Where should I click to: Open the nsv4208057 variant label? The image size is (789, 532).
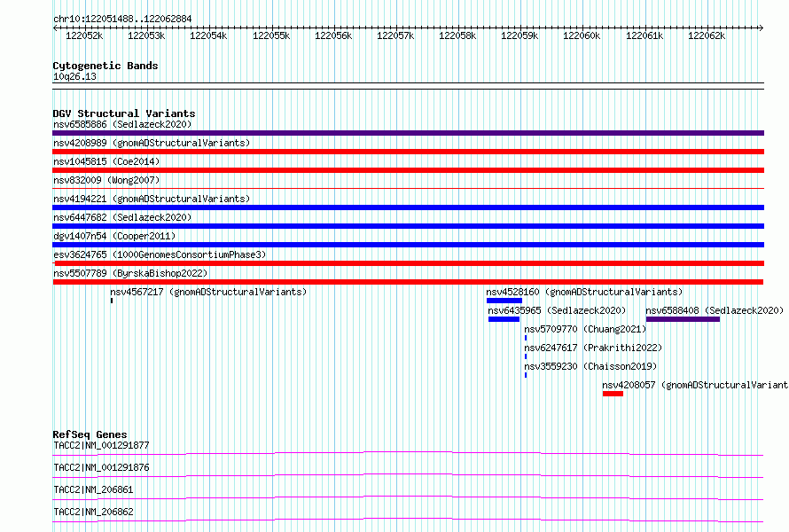pos(695,385)
